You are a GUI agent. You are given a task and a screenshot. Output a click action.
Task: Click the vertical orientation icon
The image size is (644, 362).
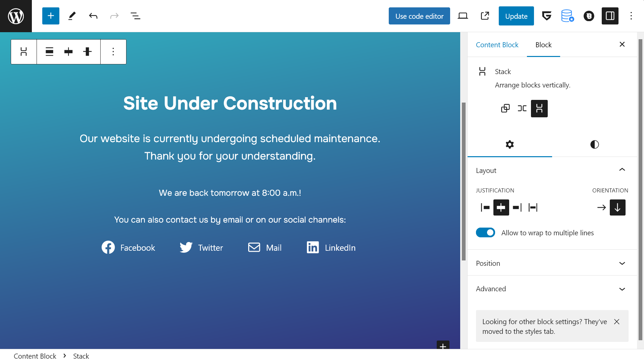pyautogui.click(x=618, y=207)
